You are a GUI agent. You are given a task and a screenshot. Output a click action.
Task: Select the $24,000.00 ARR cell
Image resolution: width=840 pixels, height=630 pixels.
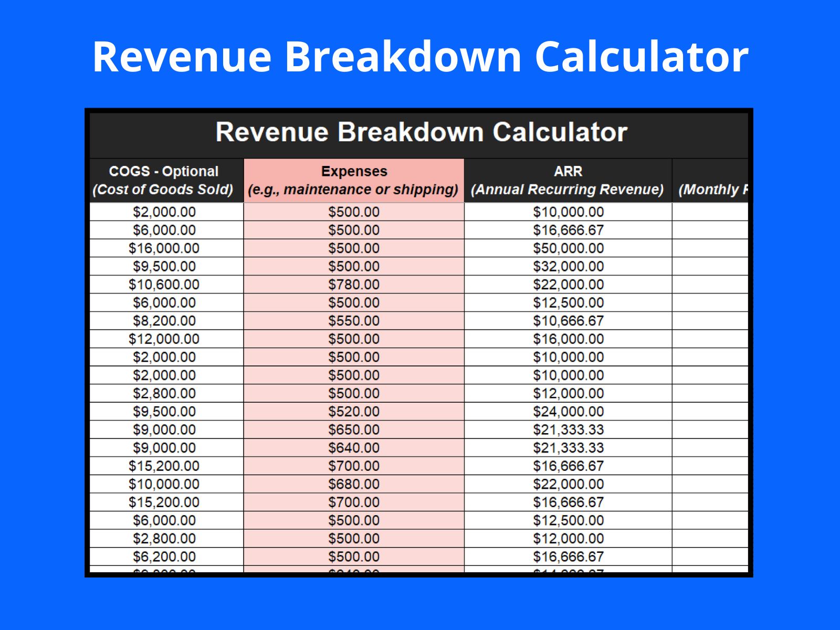[568, 412]
